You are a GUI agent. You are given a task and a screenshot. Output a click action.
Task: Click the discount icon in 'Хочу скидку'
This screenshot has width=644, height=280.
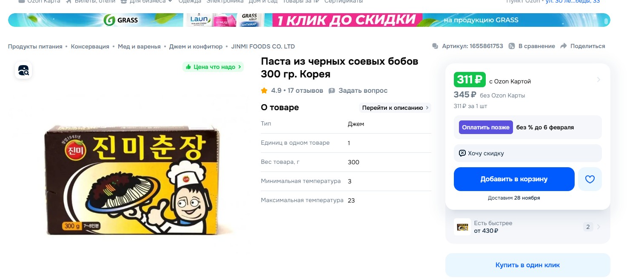click(462, 153)
